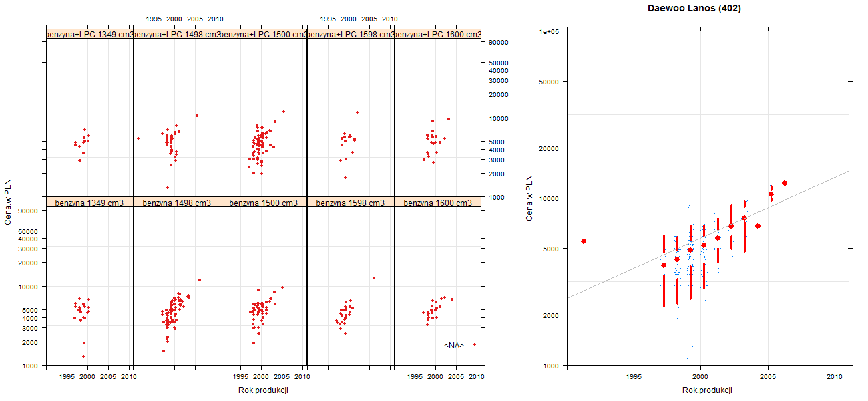Click the "benzyna+LPG 1349 cm3" strip label
Screen dimensions: 868x401
(89, 34)
